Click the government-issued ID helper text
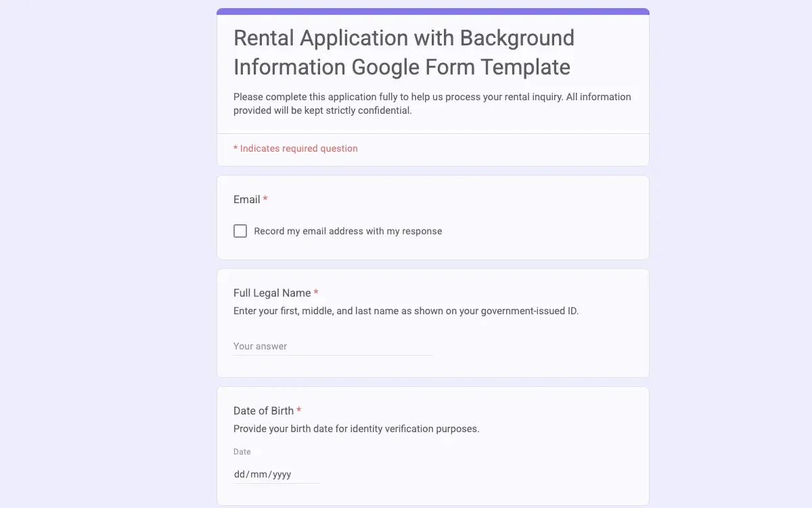This screenshot has width=812, height=508. (x=406, y=311)
